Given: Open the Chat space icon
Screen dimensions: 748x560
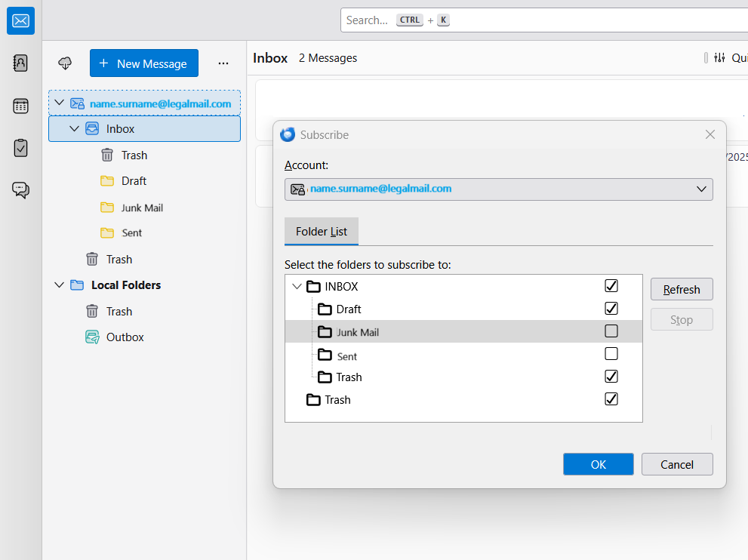Looking at the screenshot, I should tap(20, 189).
